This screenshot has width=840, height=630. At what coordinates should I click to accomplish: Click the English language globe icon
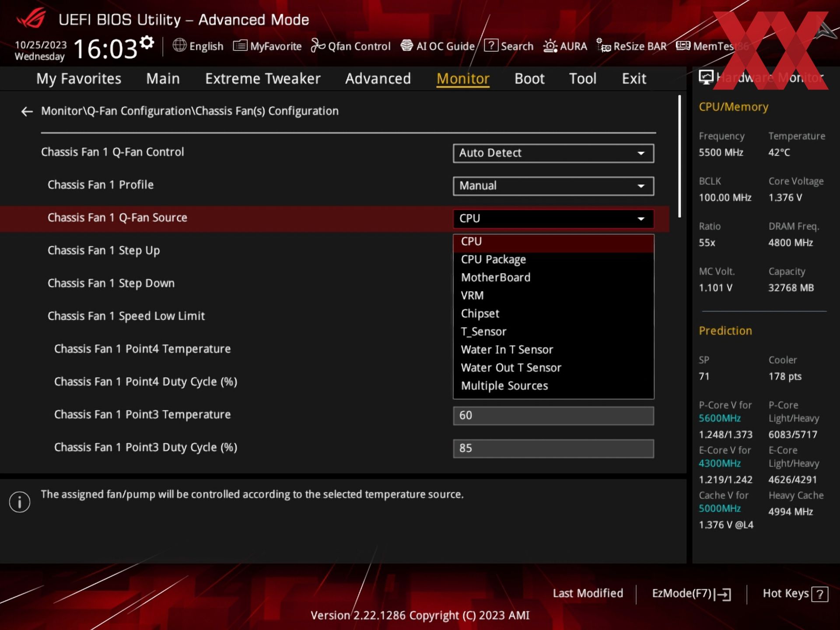pos(179,45)
